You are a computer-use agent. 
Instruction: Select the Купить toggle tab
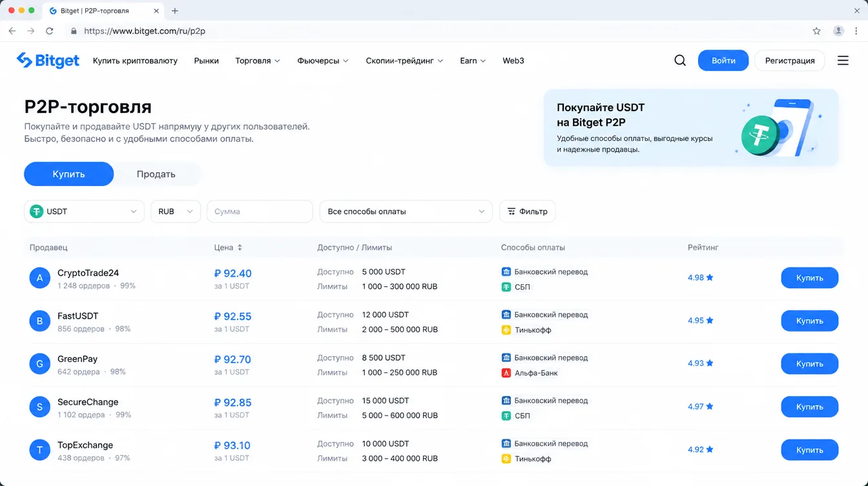(68, 174)
